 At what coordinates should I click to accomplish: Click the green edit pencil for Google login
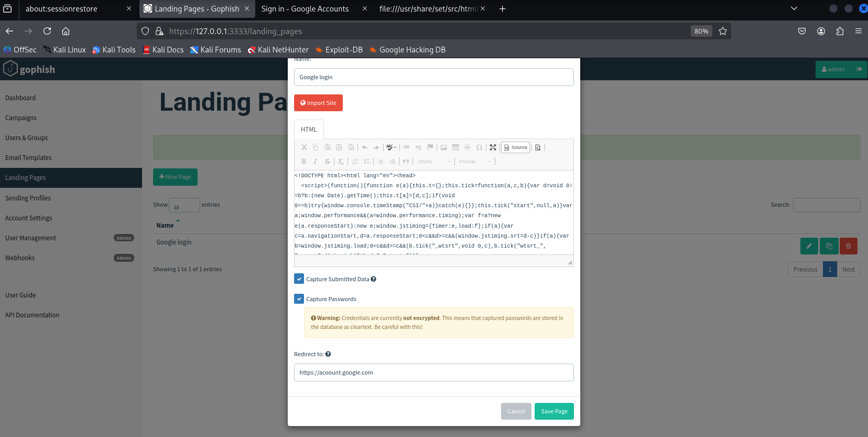point(809,246)
